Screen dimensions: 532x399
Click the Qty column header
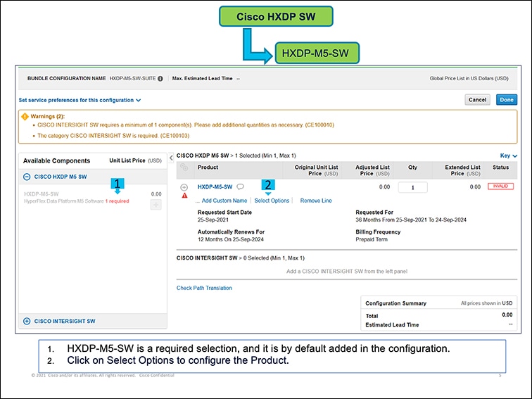coord(412,167)
